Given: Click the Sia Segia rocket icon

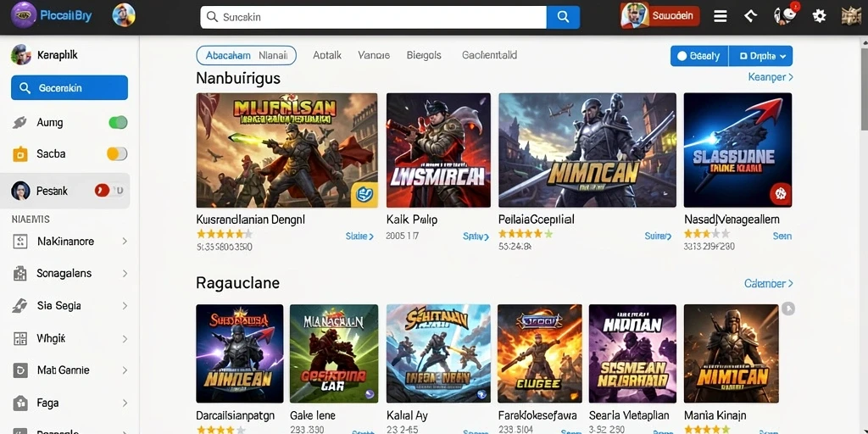Looking at the screenshot, I should click(20, 305).
